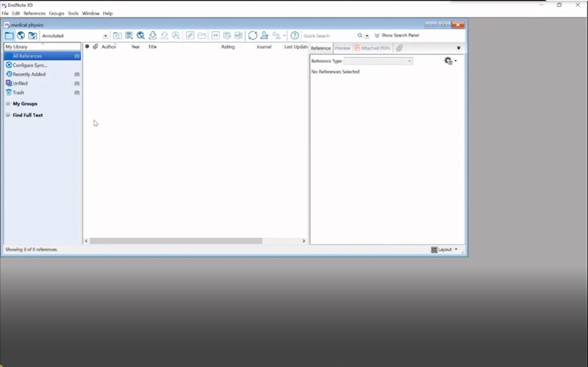Image resolution: width=588 pixels, height=367 pixels.
Task: Open the Help menu
Action: pos(108,14)
